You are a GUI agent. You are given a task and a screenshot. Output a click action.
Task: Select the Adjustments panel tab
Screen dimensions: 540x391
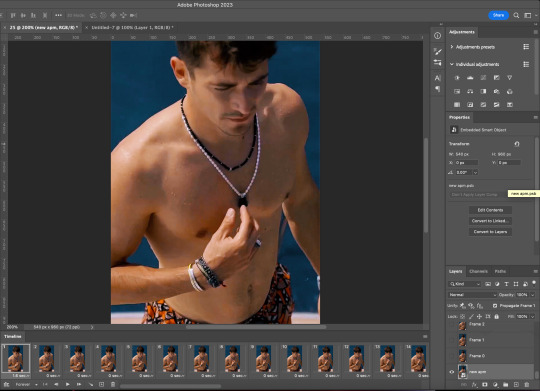[461, 32]
